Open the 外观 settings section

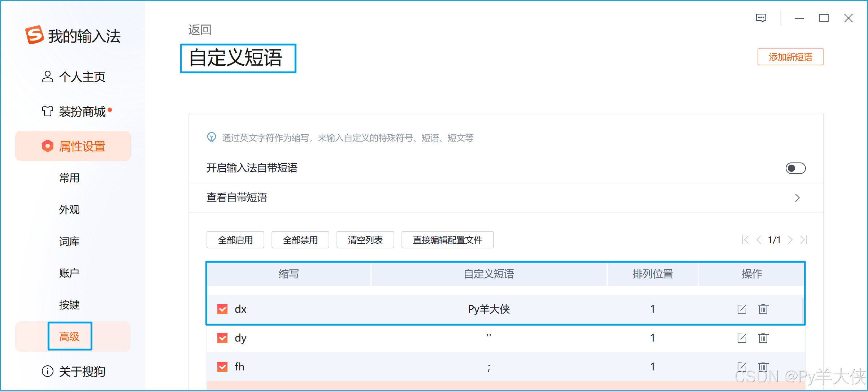coord(69,209)
